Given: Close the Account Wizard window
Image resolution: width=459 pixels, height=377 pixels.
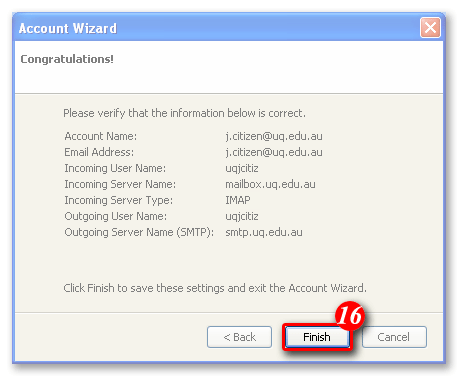Looking at the screenshot, I should 430,27.
